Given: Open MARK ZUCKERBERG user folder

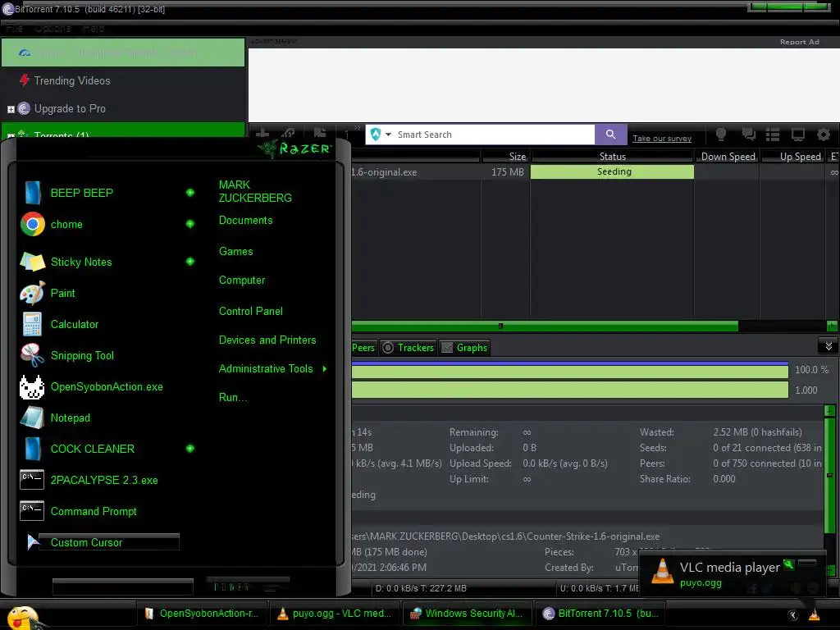Looking at the screenshot, I should click(255, 191).
